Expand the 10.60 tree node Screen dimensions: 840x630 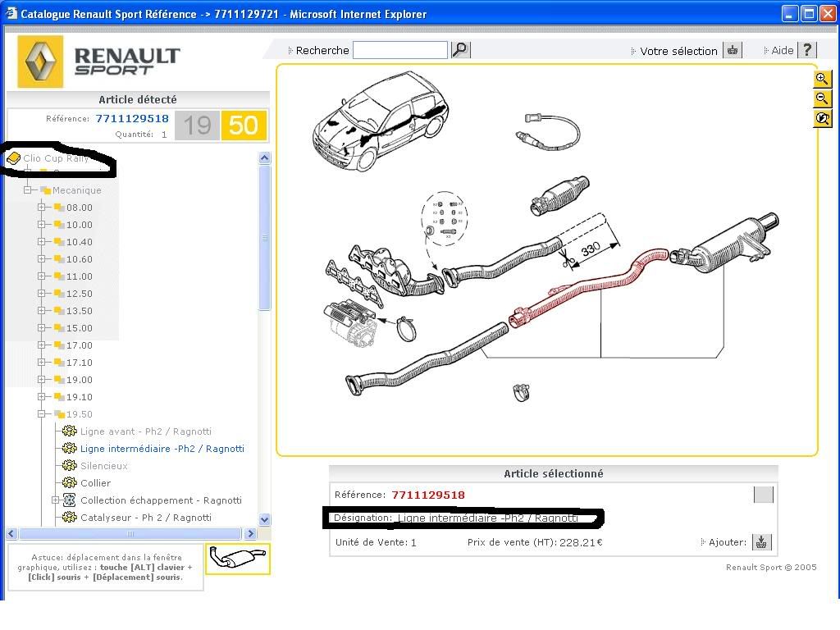pyautogui.click(x=41, y=258)
